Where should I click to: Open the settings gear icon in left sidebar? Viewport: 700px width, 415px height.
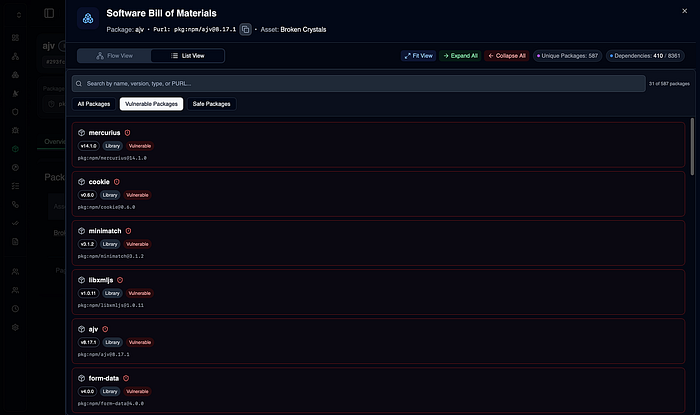tap(15, 327)
